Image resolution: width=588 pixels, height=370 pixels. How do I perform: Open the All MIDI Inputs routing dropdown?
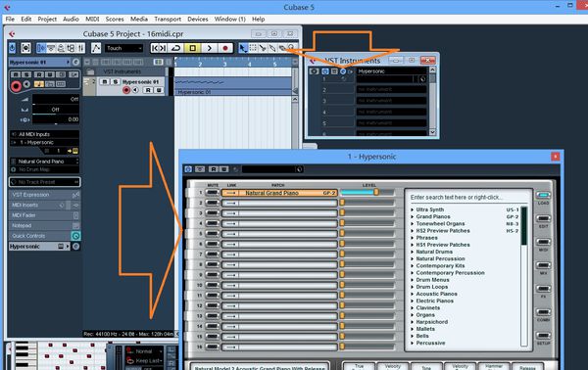44,134
